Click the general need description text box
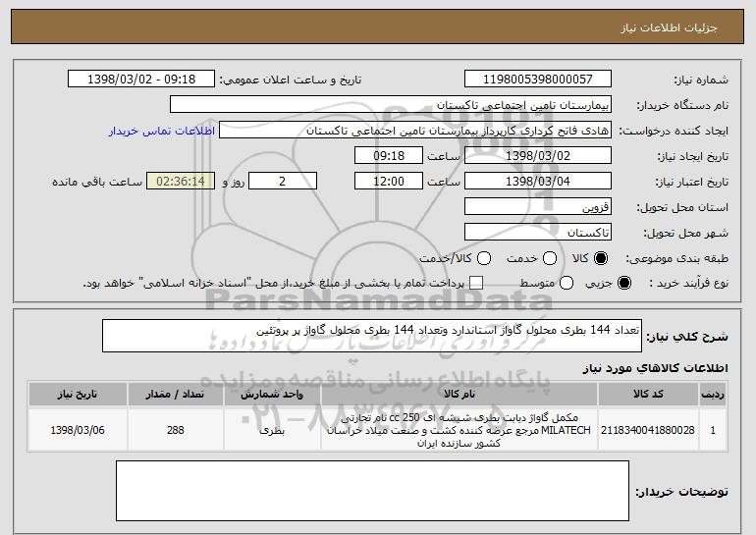Viewport: 756px width, 535px height. [372, 336]
